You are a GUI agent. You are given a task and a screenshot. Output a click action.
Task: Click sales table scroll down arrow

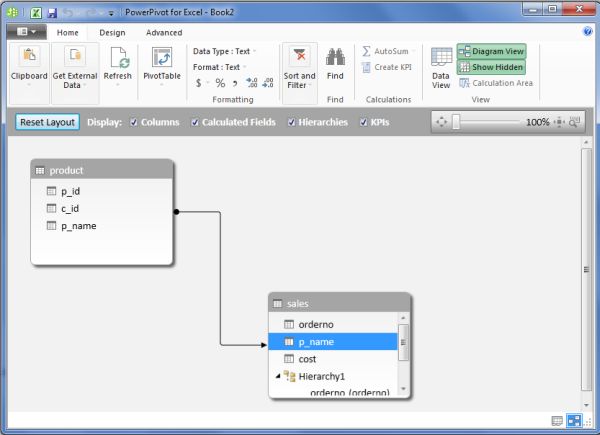tap(403, 389)
